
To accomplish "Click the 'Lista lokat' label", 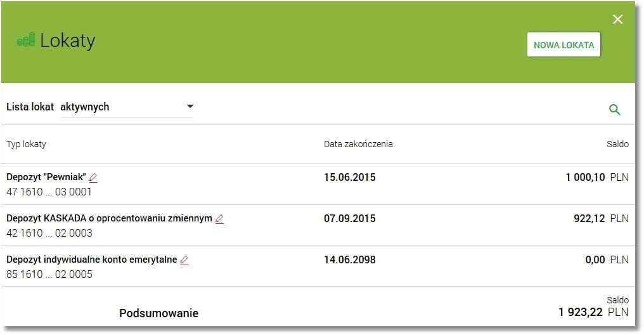I will (x=30, y=107).
